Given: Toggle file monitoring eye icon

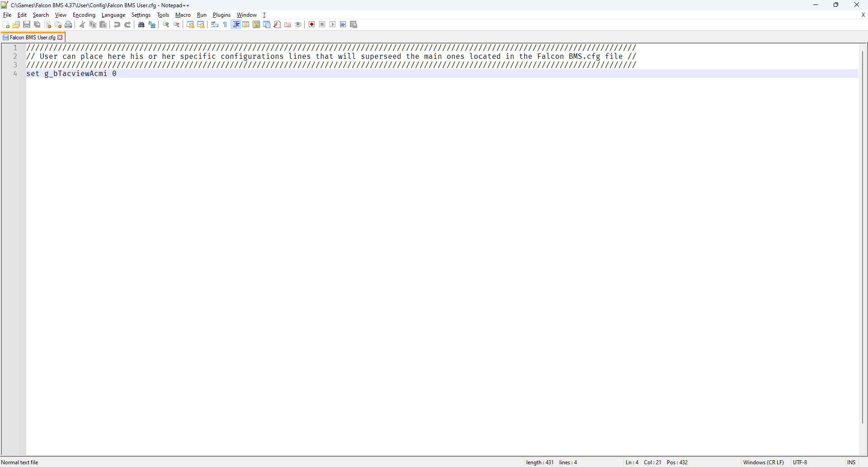Looking at the screenshot, I should 298,25.
